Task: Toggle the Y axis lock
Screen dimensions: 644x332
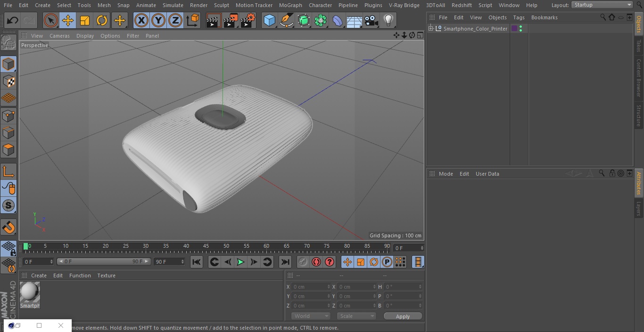Action: (158, 21)
